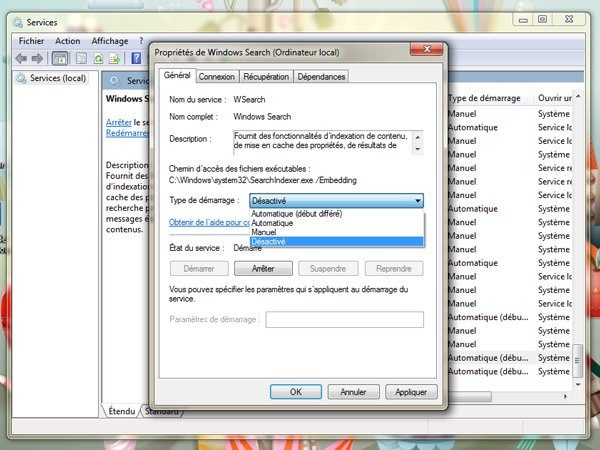Click the Ouvrir une session column header
The width and height of the screenshot is (600, 450).
point(554,98)
